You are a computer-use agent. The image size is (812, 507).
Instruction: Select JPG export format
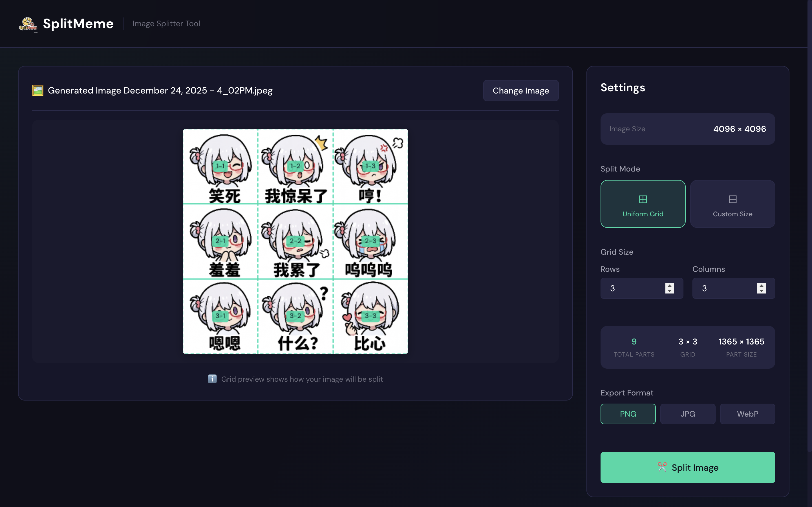687,414
